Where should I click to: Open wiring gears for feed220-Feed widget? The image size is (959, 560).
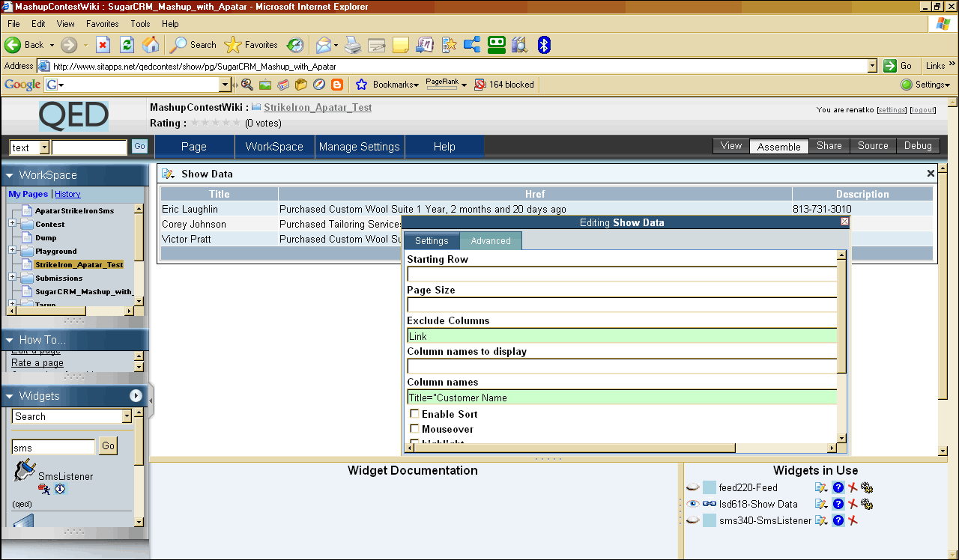pos(867,487)
